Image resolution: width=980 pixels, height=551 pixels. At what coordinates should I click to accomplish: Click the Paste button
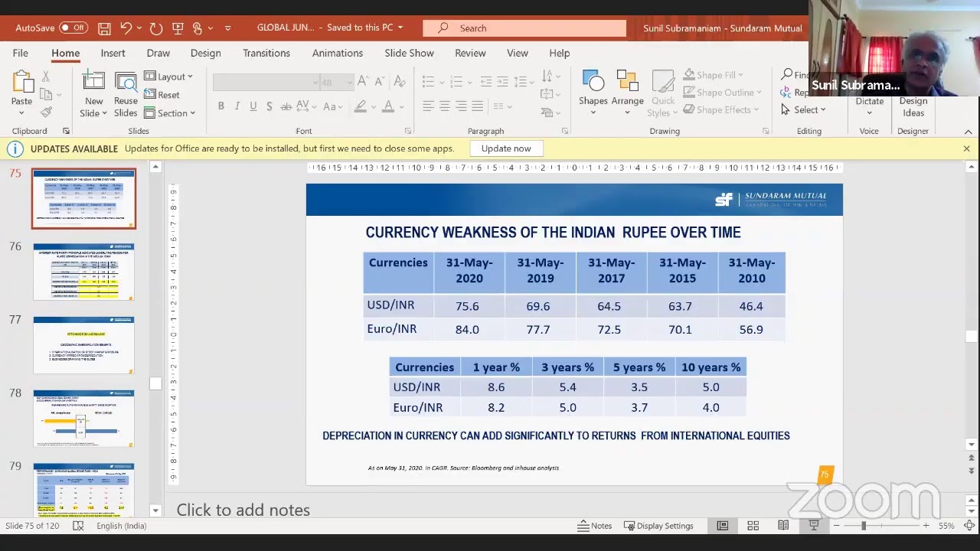pos(21,93)
